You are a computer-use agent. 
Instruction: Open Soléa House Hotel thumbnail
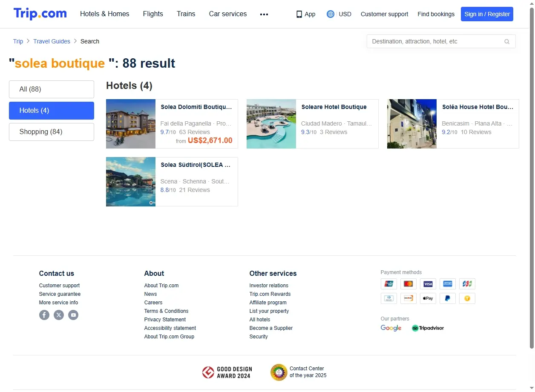tap(412, 124)
